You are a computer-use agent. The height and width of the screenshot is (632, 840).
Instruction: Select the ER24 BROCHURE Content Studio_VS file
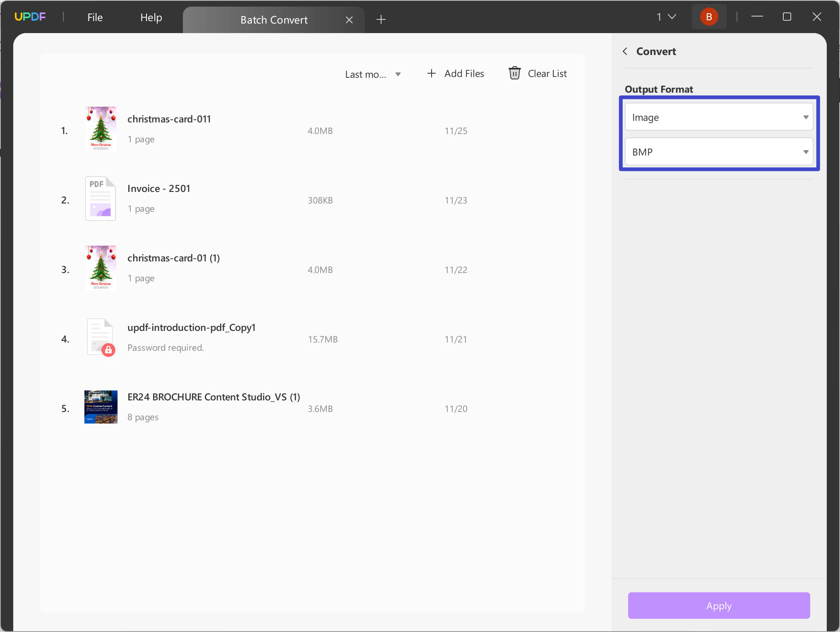(214, 397)
